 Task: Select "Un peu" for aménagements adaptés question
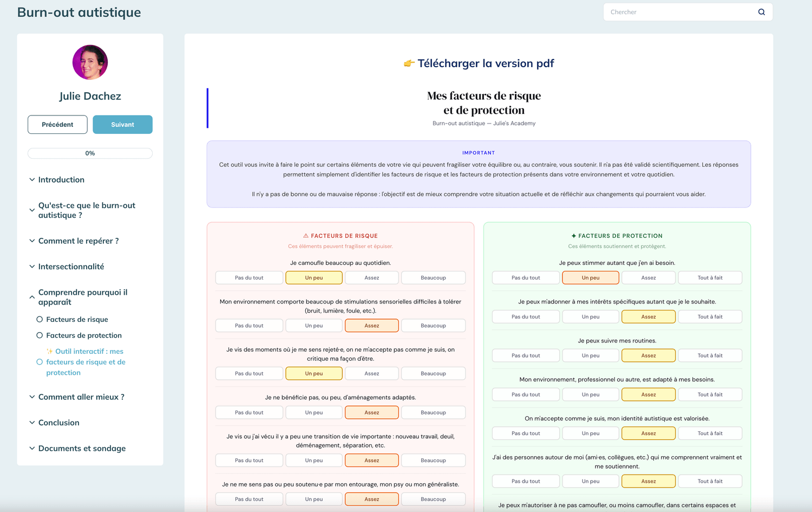[314, 413]
